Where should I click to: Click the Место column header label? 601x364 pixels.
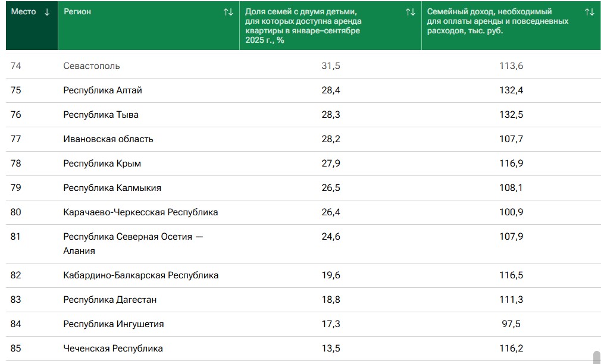(24, 12)
